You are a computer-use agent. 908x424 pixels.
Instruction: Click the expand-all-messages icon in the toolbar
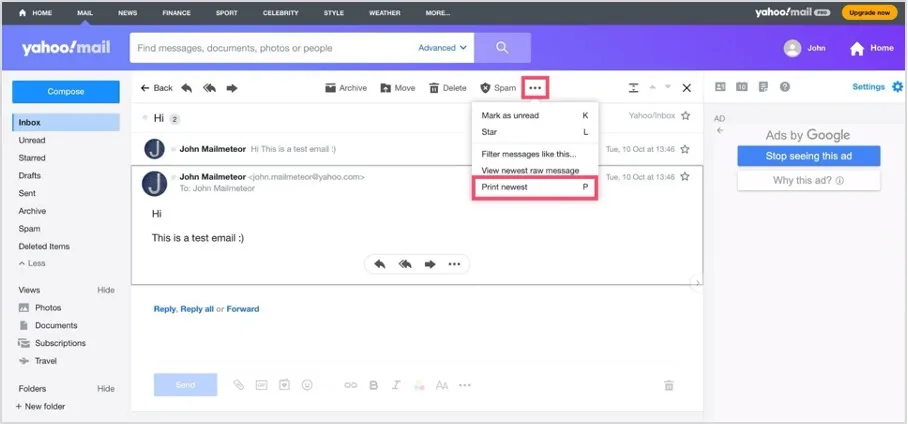point(634,88)
